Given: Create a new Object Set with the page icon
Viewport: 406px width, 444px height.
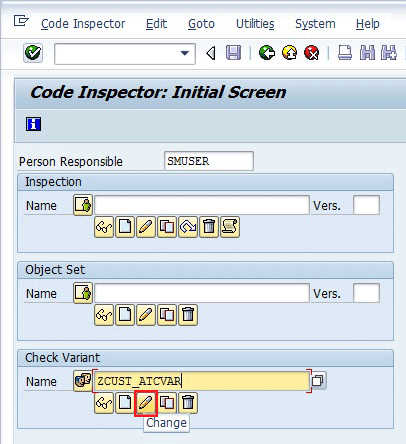Looking at the screenshot, I should pyautogui.click(x=125, y=315).
